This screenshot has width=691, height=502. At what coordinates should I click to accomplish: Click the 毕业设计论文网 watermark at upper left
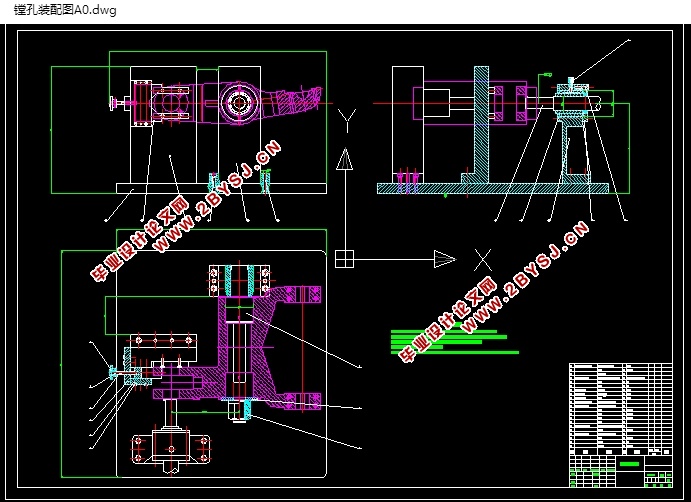click(x=139, y=241)
